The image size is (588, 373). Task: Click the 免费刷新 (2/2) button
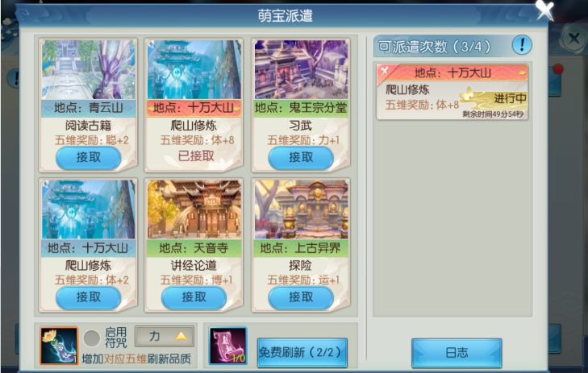click(302, 352)
